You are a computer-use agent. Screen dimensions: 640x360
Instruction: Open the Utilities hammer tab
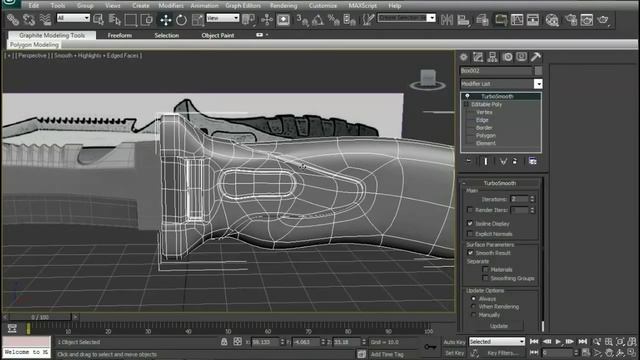click(x=536, y=57)
